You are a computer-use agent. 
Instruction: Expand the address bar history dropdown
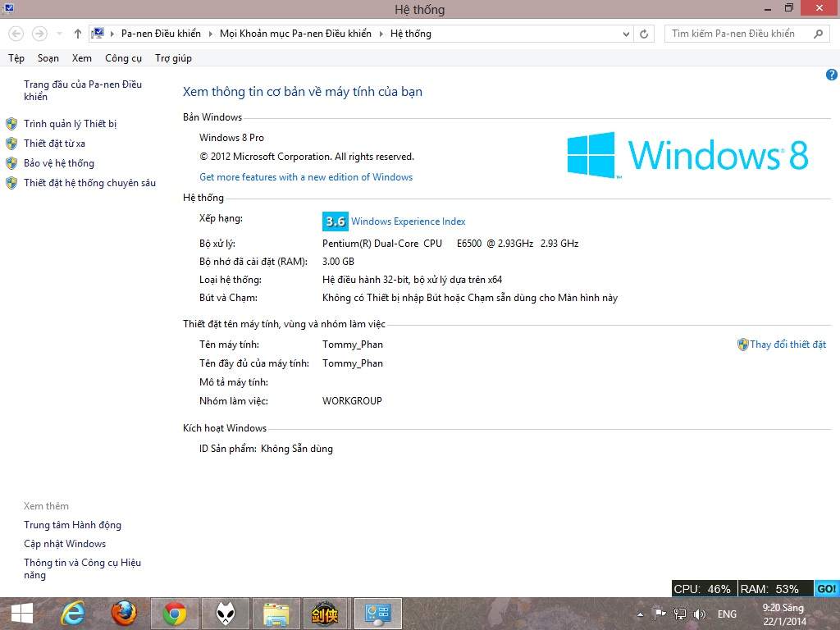626,34
